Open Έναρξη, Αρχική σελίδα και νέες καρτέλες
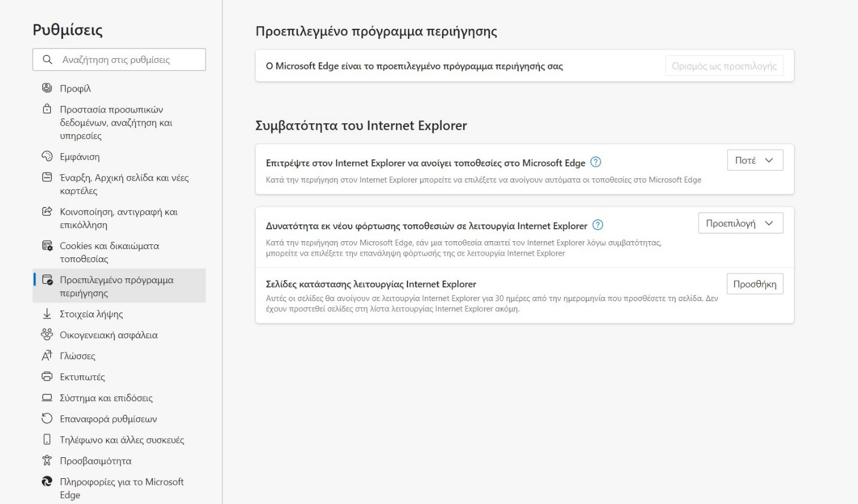The height and width of the screenshot is (504, 858). (119, 184)
